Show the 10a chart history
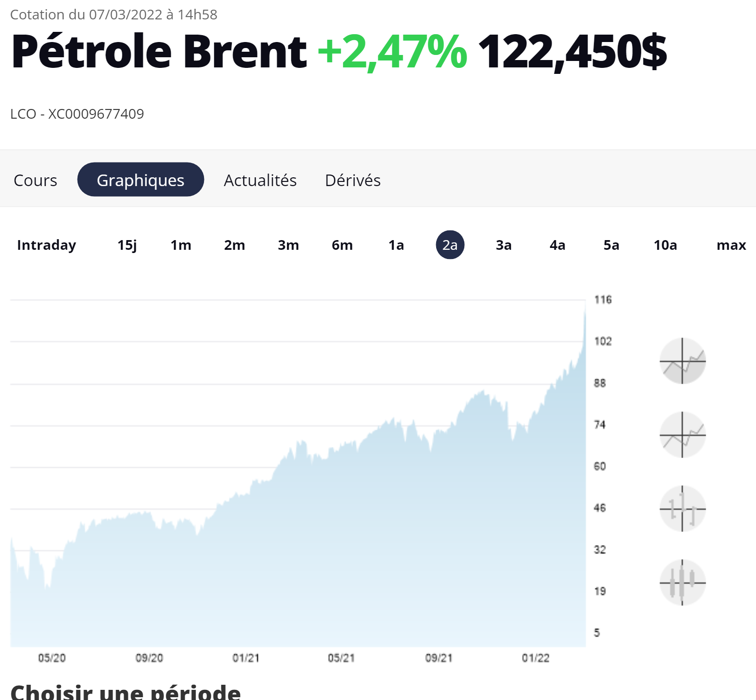The height and width of the screenshot is (700, 756). 665,245
